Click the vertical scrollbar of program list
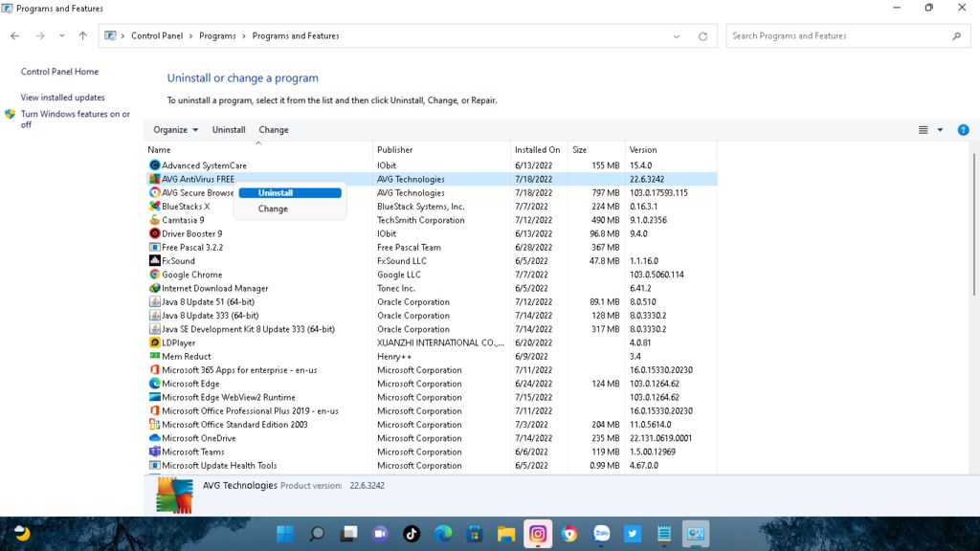The image size is (980, 551). click(973, 224)
